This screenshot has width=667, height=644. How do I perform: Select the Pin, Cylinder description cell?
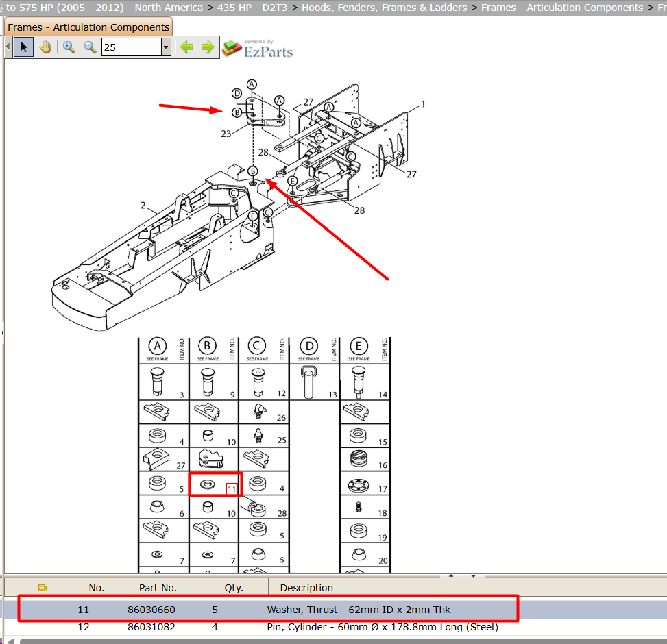[x=383, y=627]
